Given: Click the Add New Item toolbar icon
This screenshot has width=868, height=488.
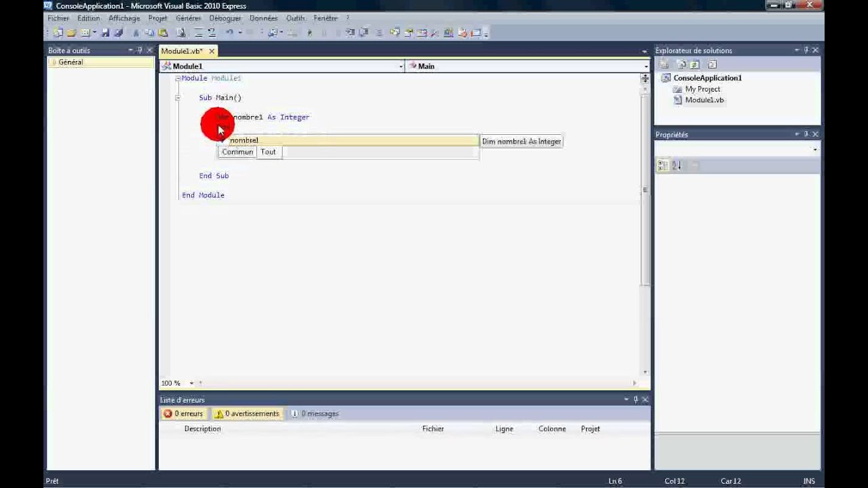Looking at the screenshot, I should [x=85, y=33].
